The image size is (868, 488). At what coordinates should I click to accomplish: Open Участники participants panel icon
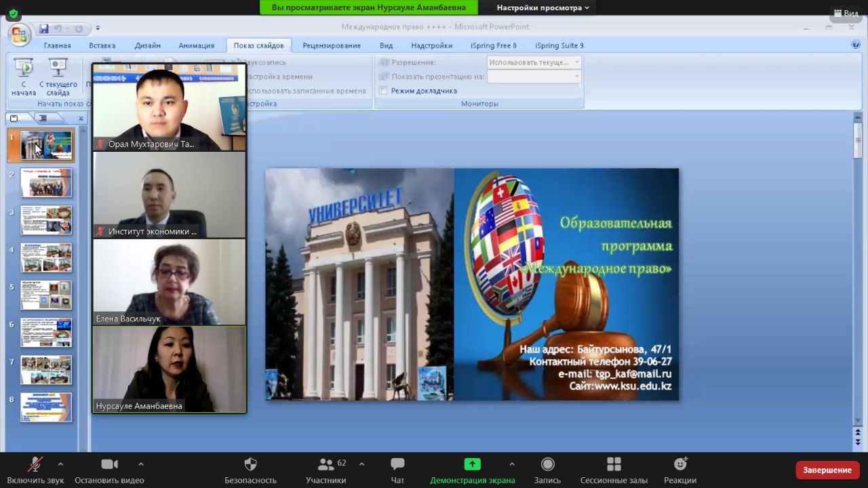325,464
